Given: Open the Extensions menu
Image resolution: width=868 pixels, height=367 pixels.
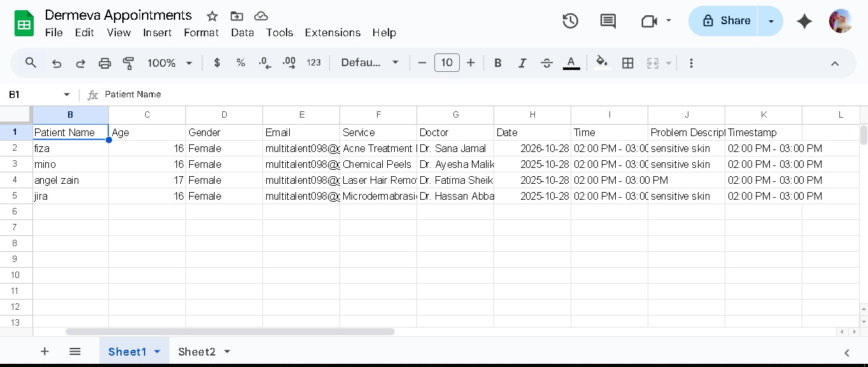Looking at the screenshot, I should tap(332, 32).
